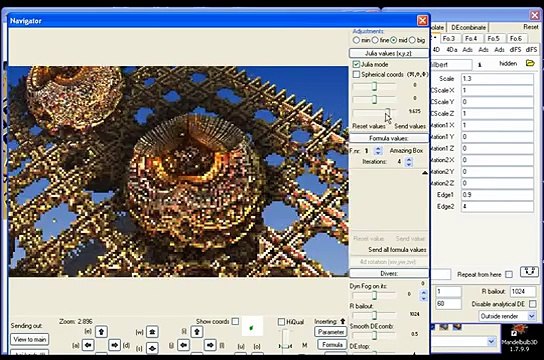Click the second thumbnail icon below main window
Image resolution: width=544 pixels, height=360 pixels.
457,327
